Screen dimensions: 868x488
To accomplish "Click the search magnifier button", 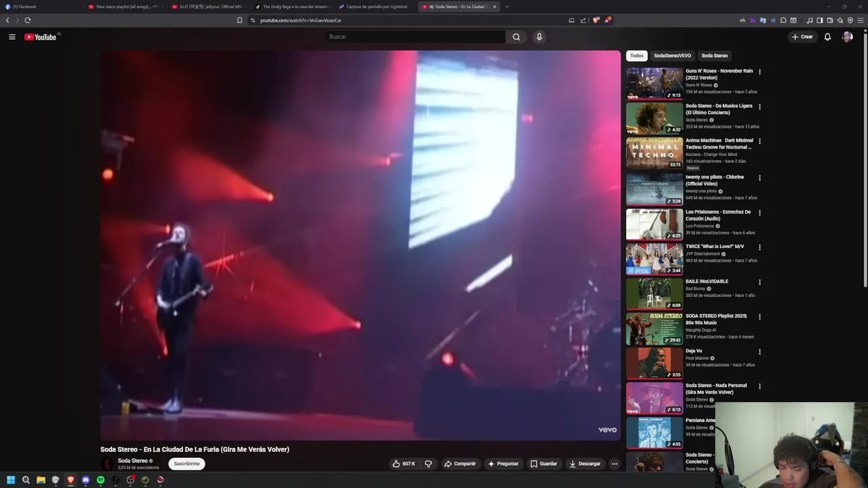I will (x=516, y=37).
